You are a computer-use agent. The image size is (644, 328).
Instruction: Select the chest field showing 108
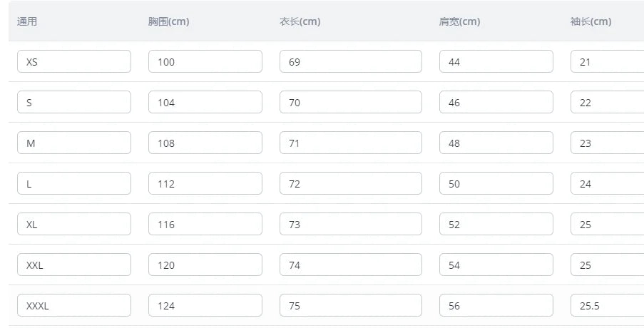coord(205,143)
